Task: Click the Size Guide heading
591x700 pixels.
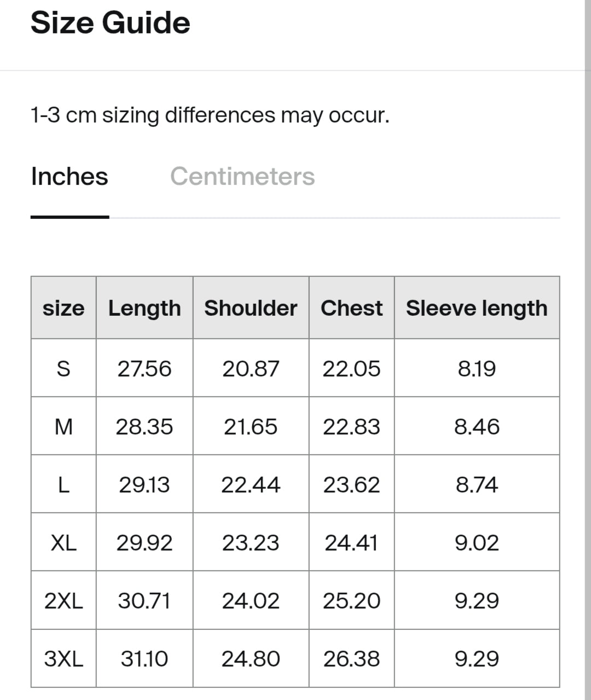Action: click(x=111, y=23)
